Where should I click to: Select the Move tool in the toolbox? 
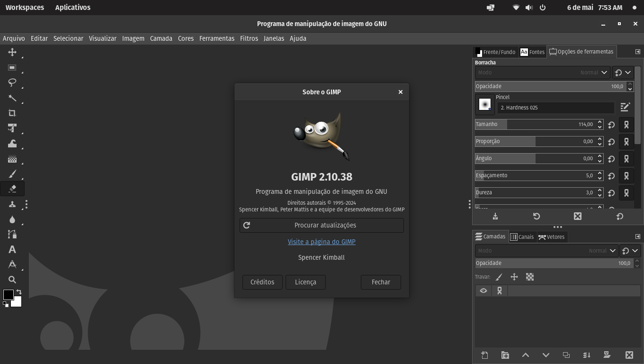(12, 53)
